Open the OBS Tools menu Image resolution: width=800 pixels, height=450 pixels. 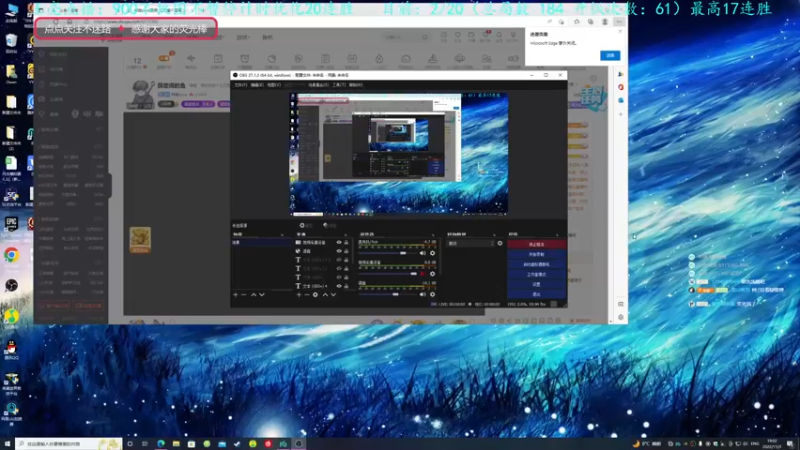(339, 85)
